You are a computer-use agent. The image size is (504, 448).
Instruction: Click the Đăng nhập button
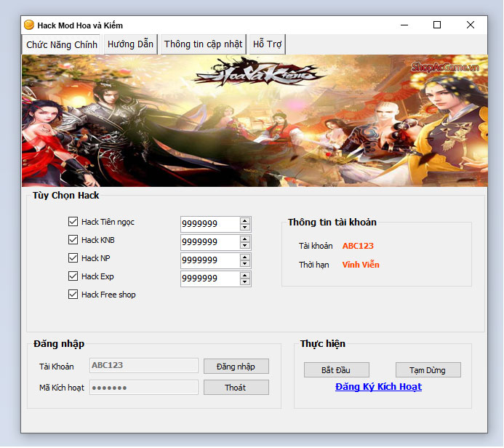tap(236, 367)
